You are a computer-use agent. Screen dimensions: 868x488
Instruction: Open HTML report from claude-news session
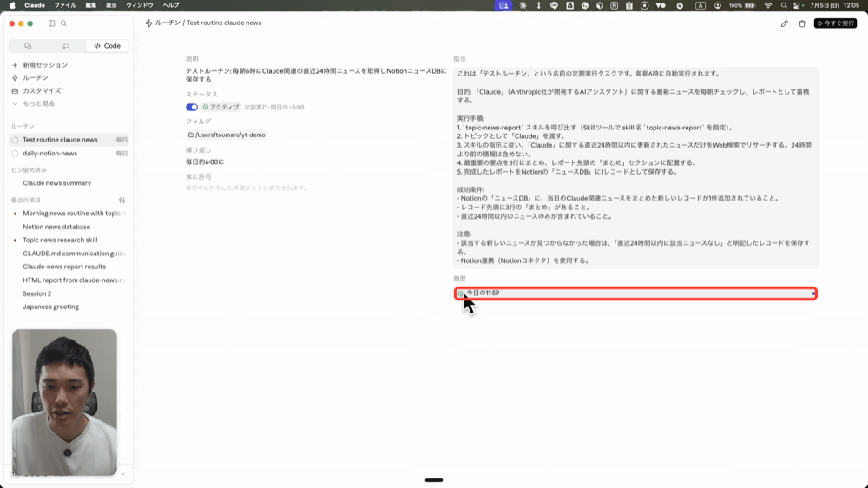[x=74, y=280]
